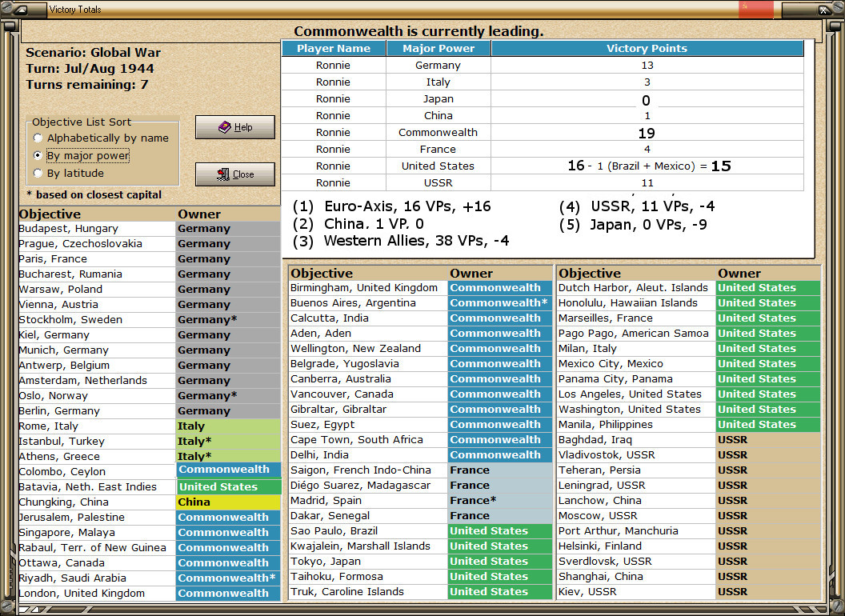Click the Baghdad, Iraq objective
The height and width of the screenshot is (616, 845).
[x=595, y=440]
